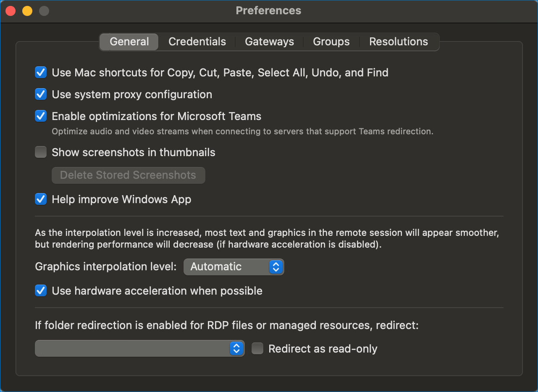Uncheck Help improve Windows App
This screenshot has width=538, height=392.
click(41, 199)
